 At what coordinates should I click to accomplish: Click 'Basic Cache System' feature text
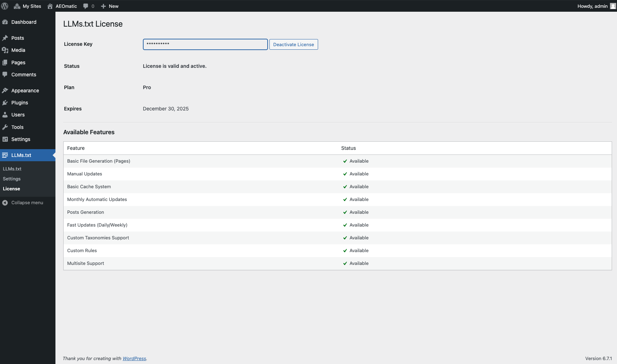tap(89, 187)
